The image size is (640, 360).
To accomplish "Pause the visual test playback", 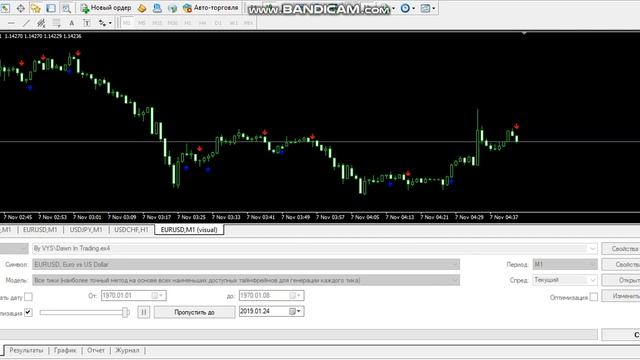I will pyautogui.click(x=143, y=312).
